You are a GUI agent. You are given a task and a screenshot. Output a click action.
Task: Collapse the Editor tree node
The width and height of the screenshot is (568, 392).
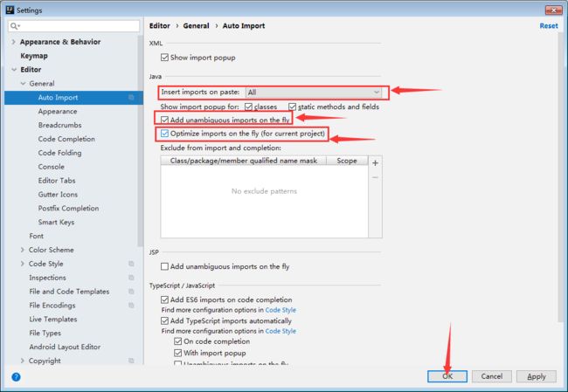pos(14,70)
